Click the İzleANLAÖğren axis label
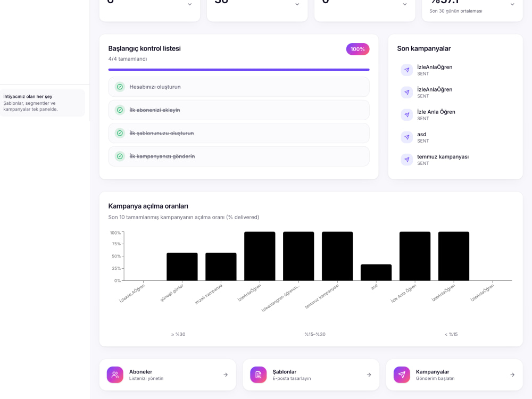Viewport: 532px width, 399px height. pyautogui.click(x=132, y=293)
